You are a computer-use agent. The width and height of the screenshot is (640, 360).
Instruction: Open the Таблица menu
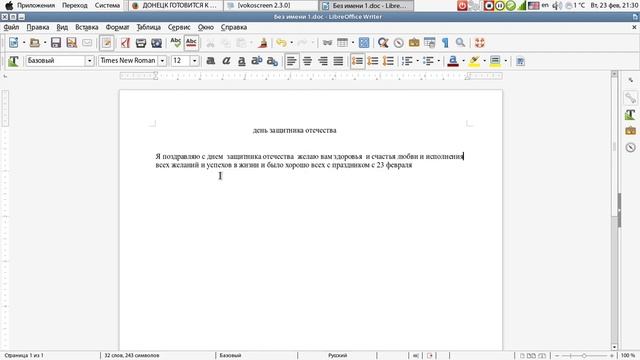click(148, 27)
